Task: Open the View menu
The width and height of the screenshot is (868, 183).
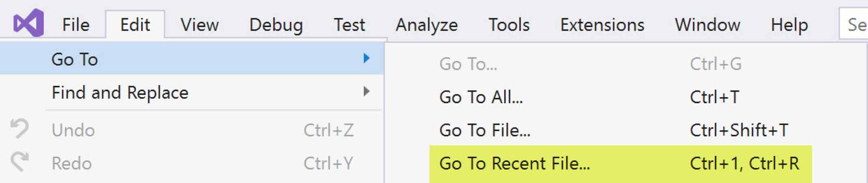Action: (200, 25)
